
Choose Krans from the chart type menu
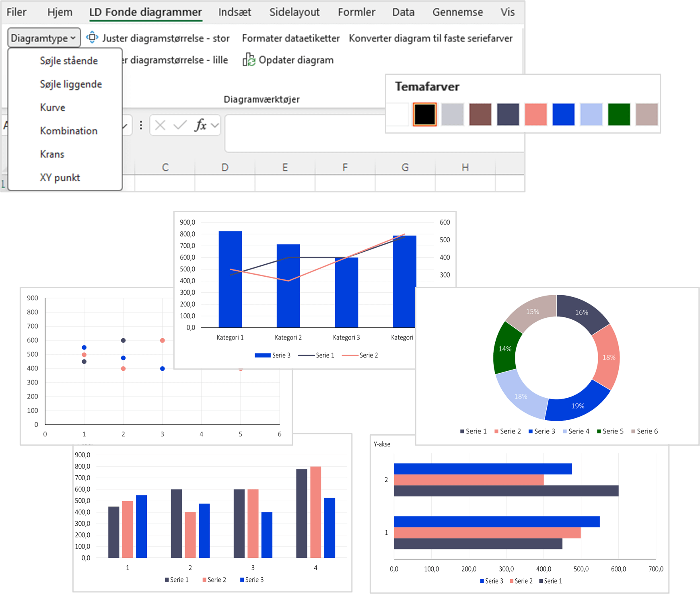(x=52, y=154)
